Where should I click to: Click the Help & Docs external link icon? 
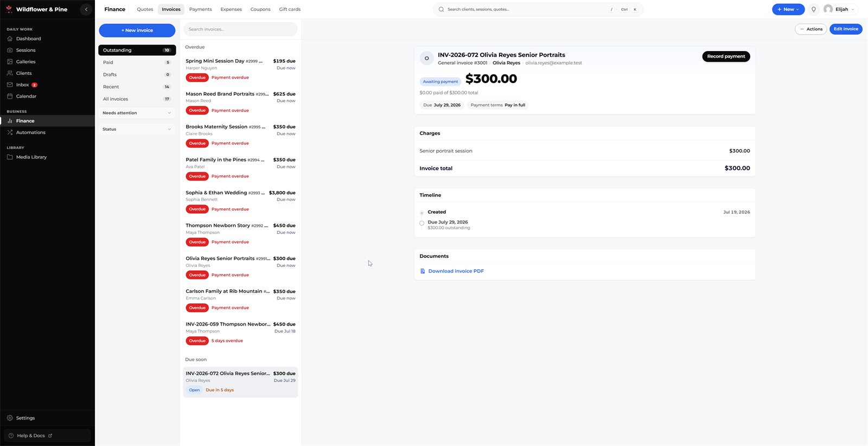[x=50, y=436]
